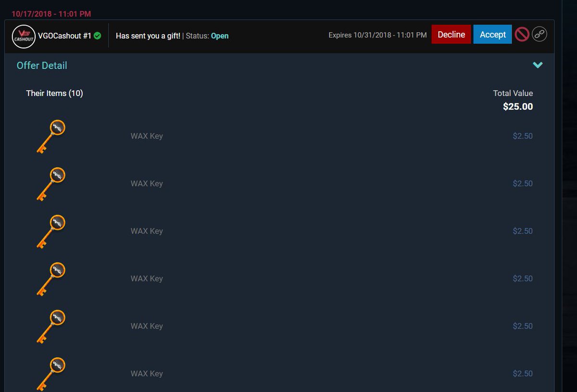Click the fifth item's $2.50 price
577x392 pixels.
click(x=523, y=326)
